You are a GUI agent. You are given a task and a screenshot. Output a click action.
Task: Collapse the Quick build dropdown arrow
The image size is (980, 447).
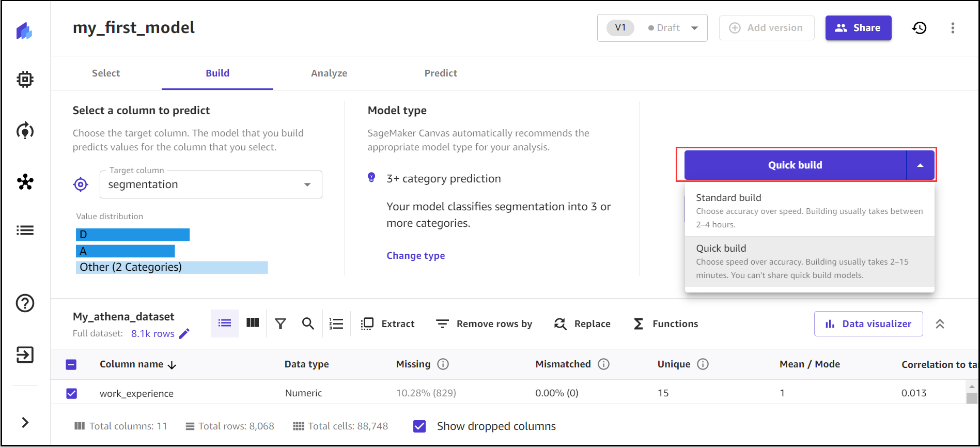(920, 165)
